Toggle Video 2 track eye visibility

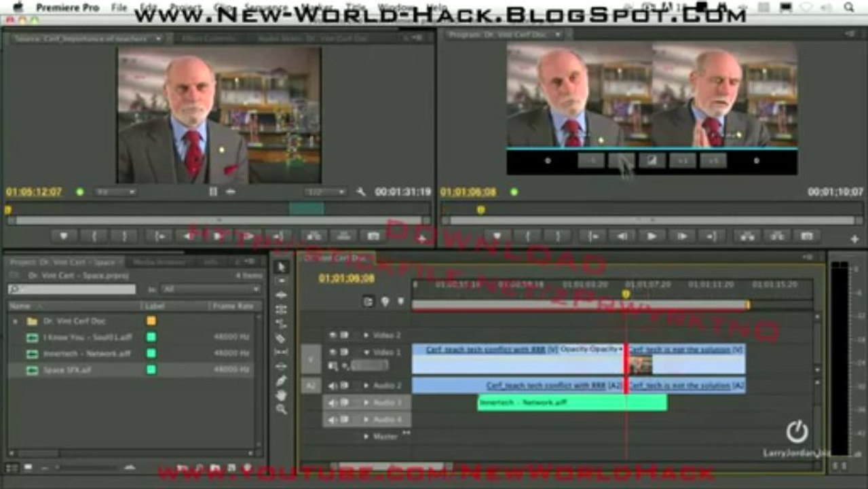pos(333,335)
